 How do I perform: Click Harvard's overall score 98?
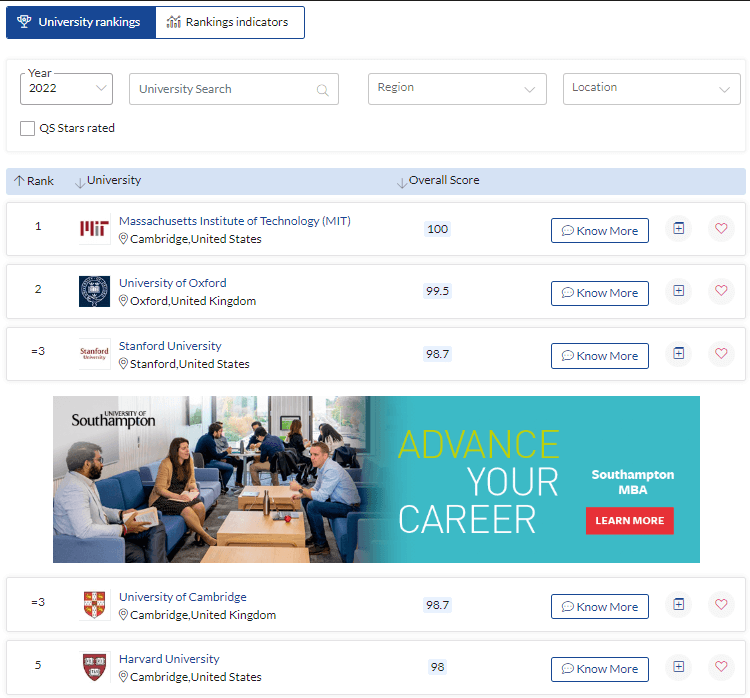[x=438, y=667]
